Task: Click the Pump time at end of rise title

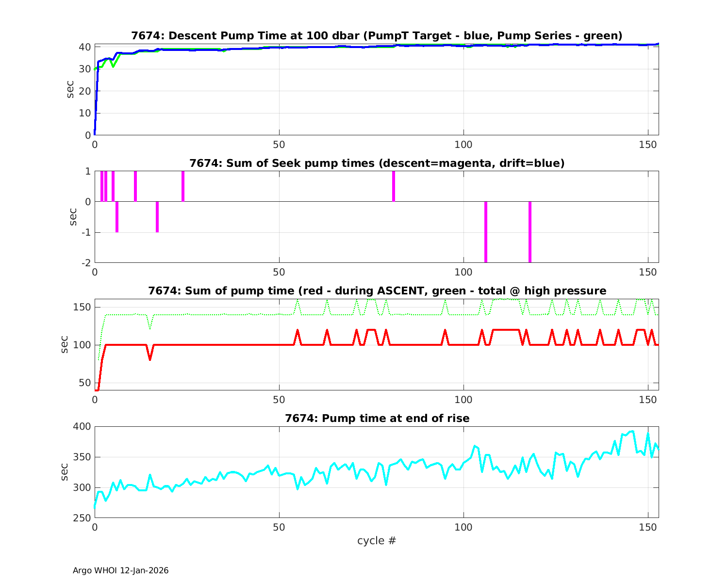Action: (377, 418)
